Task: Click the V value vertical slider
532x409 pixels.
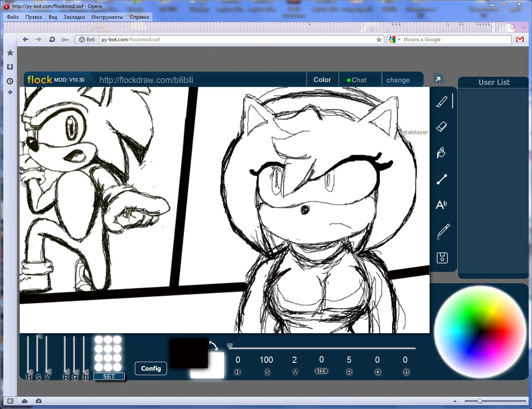Action: point(47,354)
